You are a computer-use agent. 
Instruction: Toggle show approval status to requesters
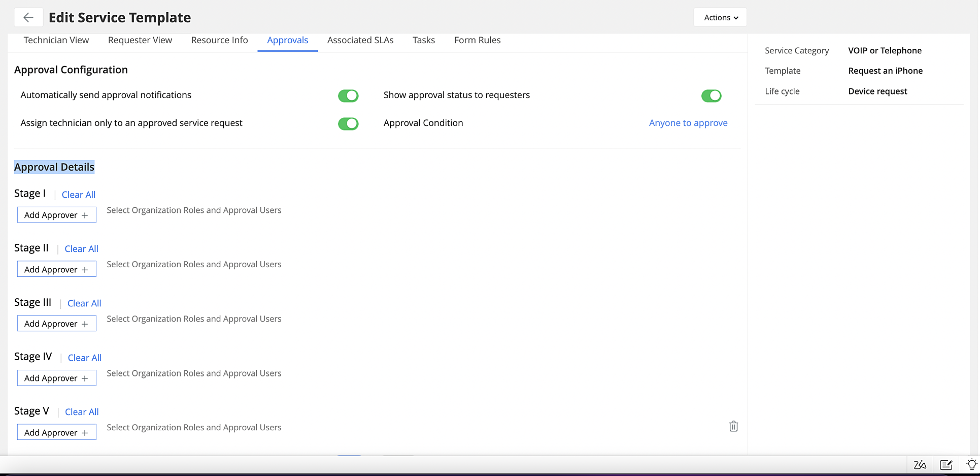[712, 96]
